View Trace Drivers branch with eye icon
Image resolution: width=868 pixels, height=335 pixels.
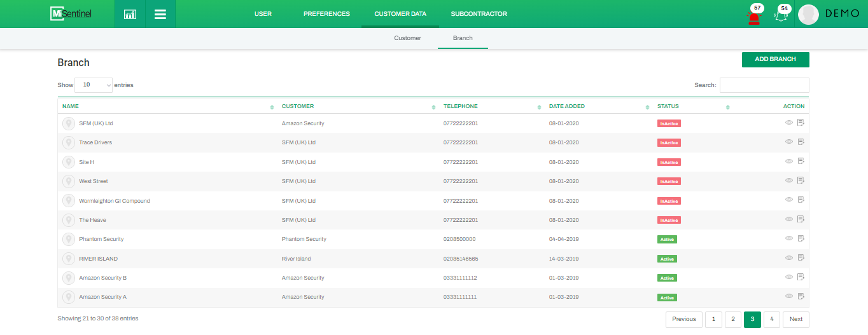click(x=789, y=142)
